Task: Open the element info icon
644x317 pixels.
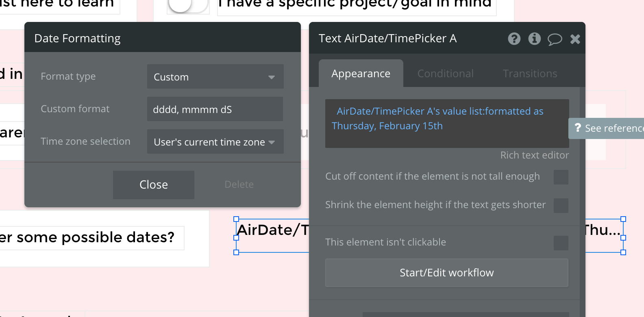Action: click(x=534, y=39)
